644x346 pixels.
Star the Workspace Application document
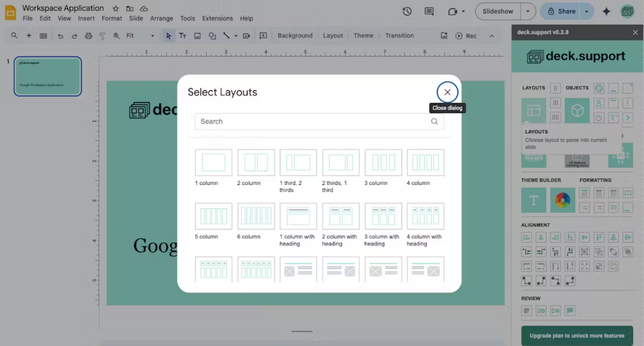(x=116, y=9)
